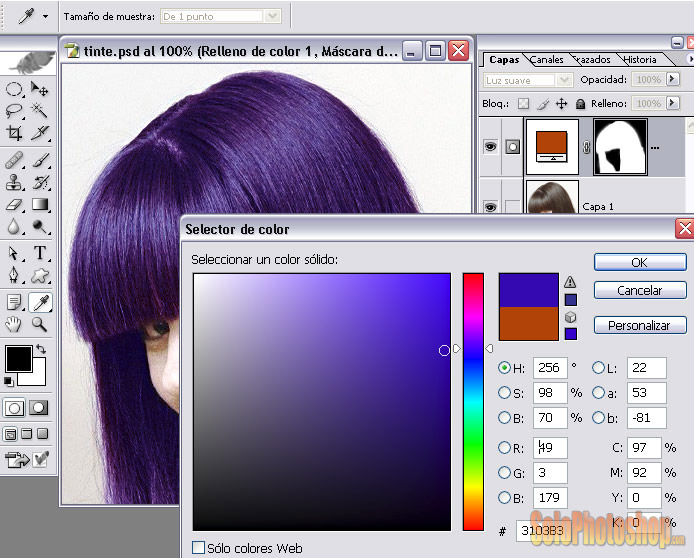Switch to Standard Mode editing

coord(14,408)
